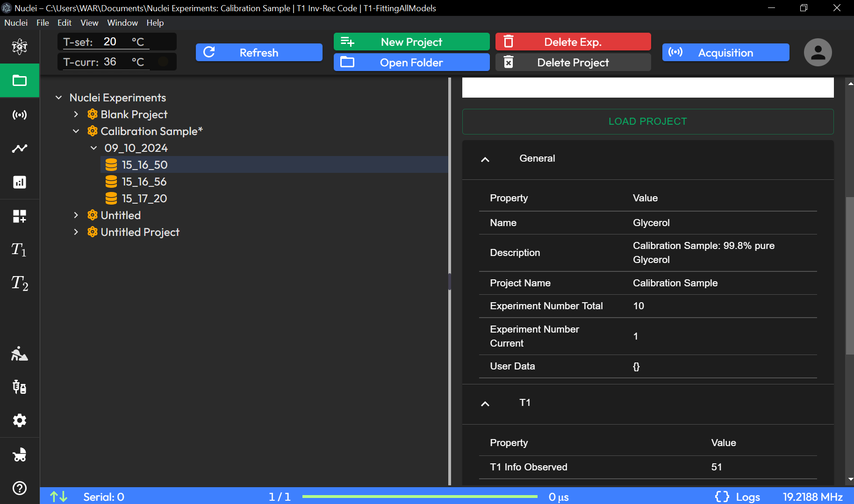Screen dimensions: 854x504
Task: Click the Nuclei app icon in title bar
Action: 7,8
